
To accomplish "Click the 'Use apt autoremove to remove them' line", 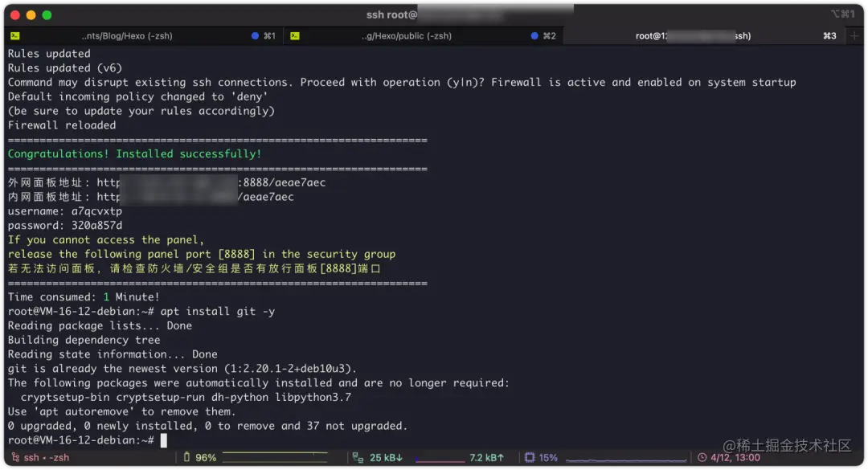I will pyautogui.click(x=122, y=412).
